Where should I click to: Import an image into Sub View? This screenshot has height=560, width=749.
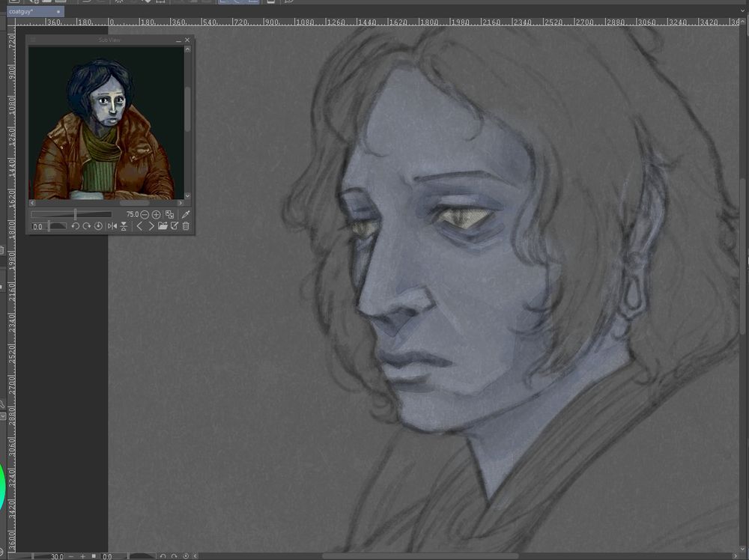click(x=163, y=226)
